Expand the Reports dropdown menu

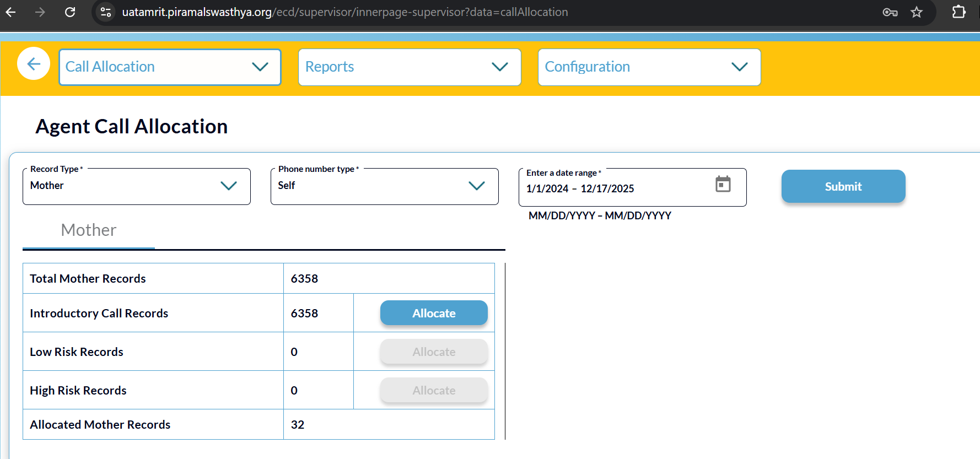pyautogui.click(x=409, y=67)
